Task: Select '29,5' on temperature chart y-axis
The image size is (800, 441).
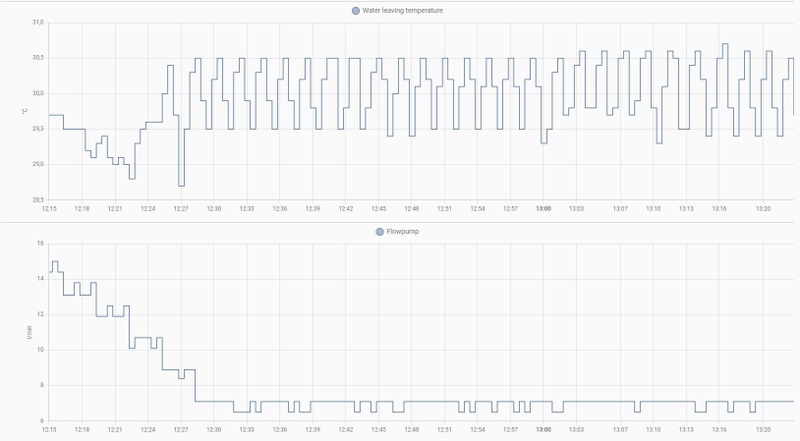Action: (x=38, y=129)
